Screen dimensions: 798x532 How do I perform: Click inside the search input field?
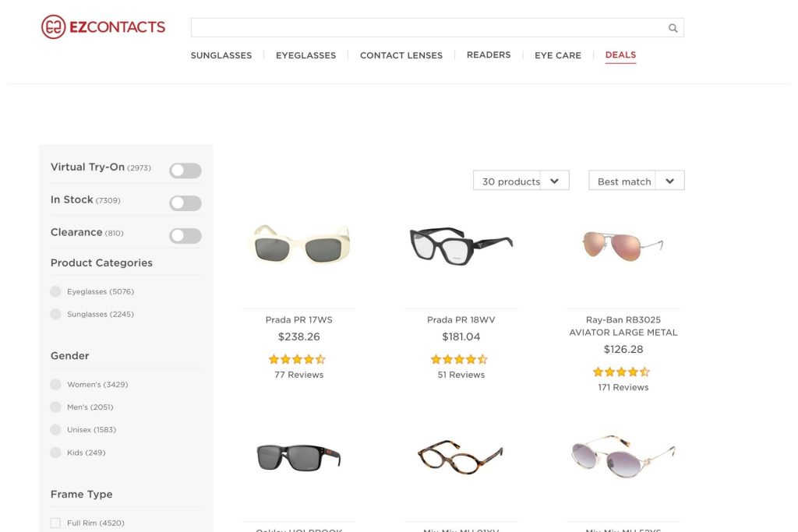coord(429,26)
